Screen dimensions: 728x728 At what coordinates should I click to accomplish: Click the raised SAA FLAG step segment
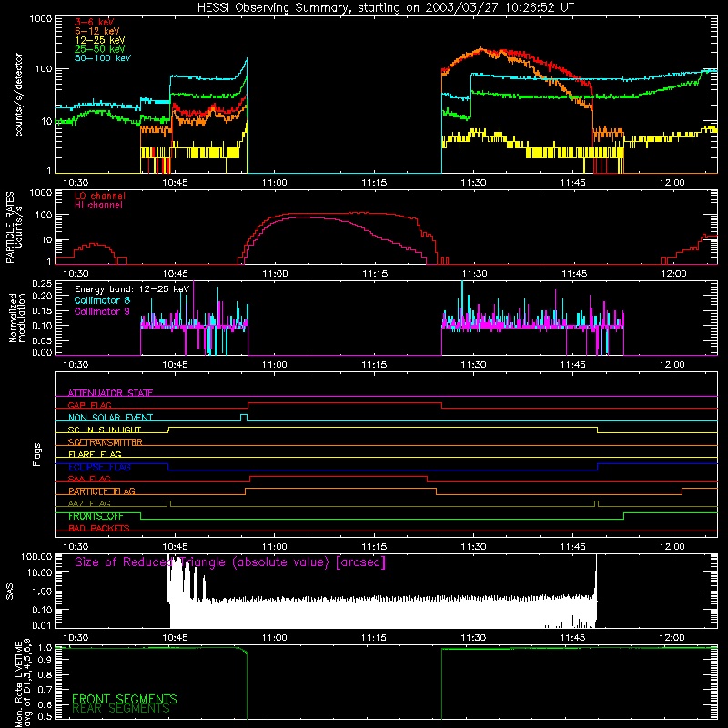[339, 476]
